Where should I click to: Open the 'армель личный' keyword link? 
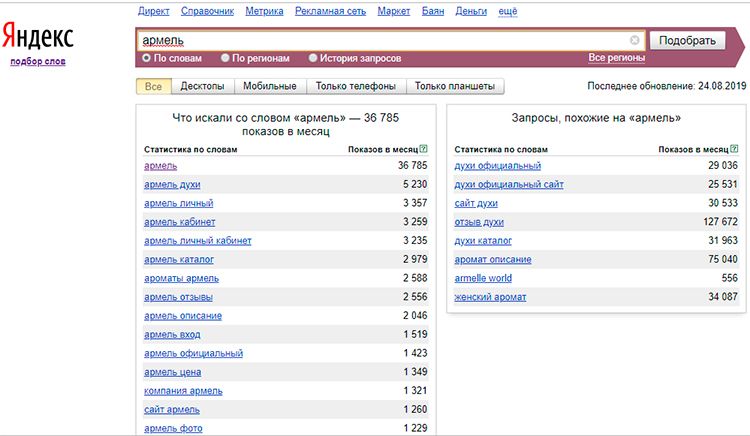179,203
